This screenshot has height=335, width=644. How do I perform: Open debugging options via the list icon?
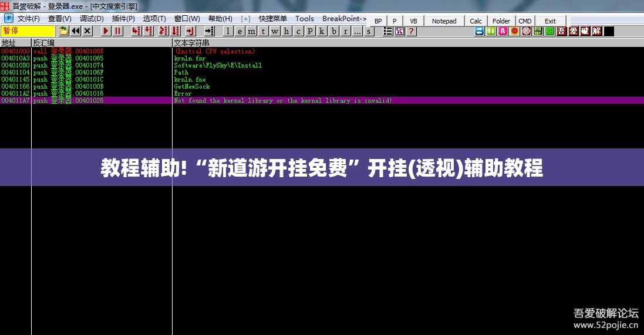click(387, 31)
